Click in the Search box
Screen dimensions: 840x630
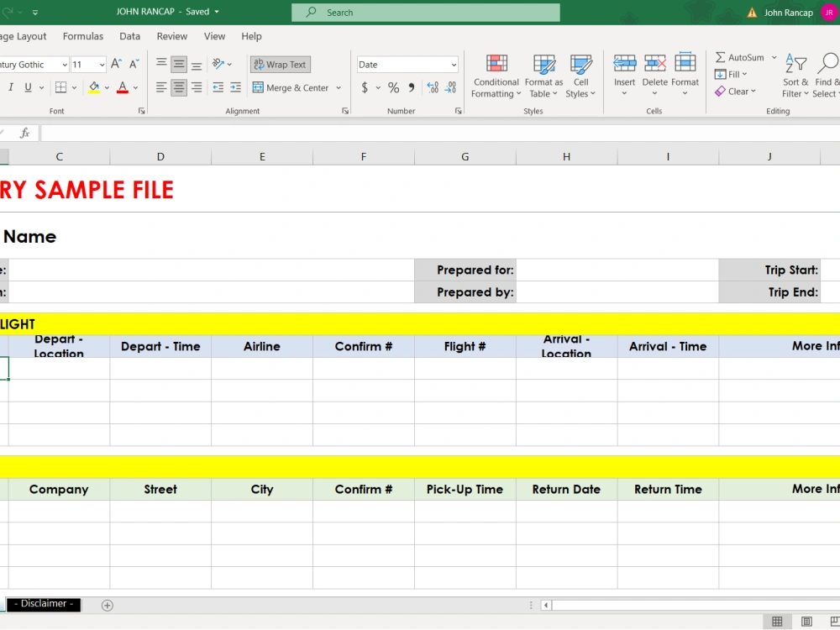(425, 13)
